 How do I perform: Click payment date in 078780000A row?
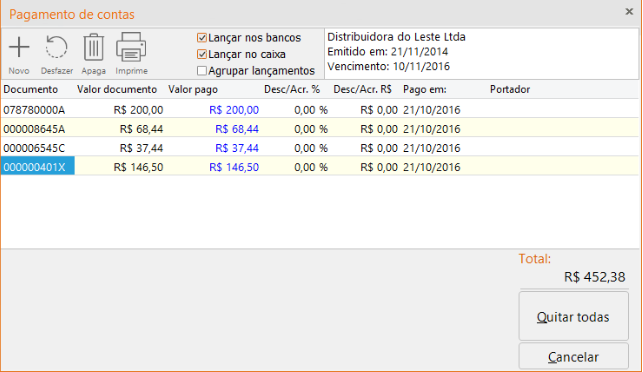click(x=432, y=110)
